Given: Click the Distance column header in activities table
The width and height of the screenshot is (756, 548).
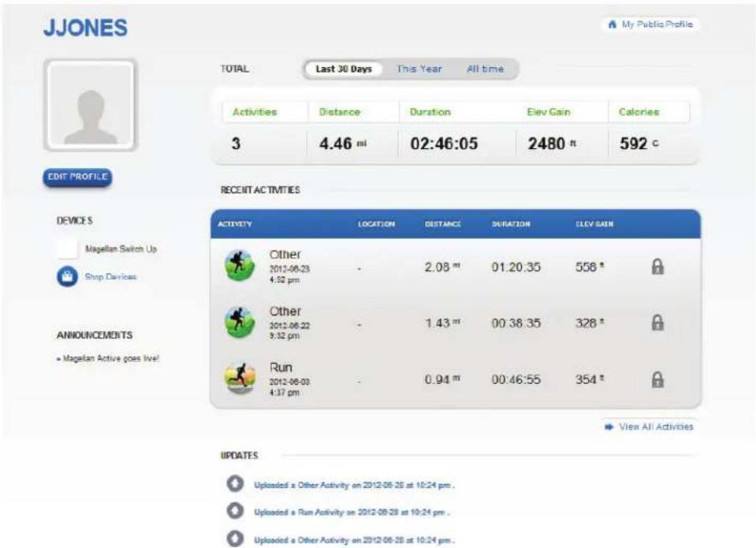Looking at the screenshot, I should (x=442, y=224).
